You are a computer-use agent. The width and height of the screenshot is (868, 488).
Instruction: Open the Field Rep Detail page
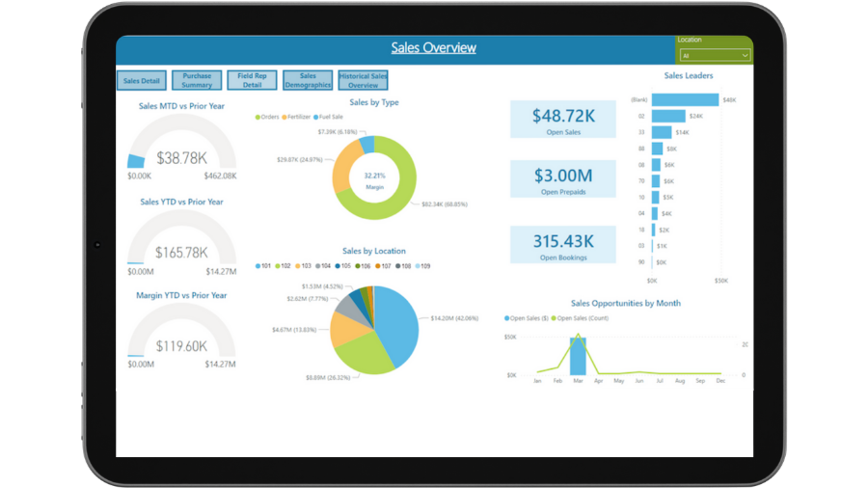pyautogui.click(x=252, y=81)
